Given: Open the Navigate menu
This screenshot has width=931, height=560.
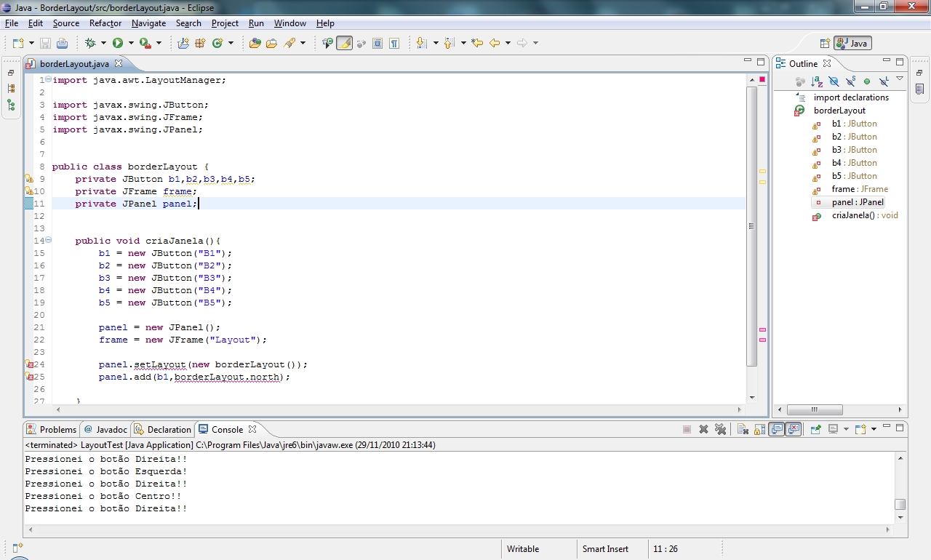Looking at the screenshot, I should click(150, 23).
